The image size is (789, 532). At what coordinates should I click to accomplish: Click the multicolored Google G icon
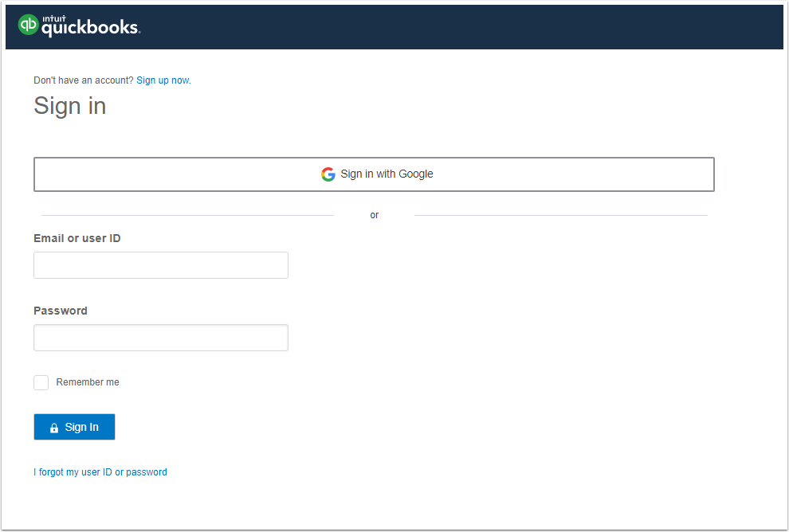(x=328, y=174)
